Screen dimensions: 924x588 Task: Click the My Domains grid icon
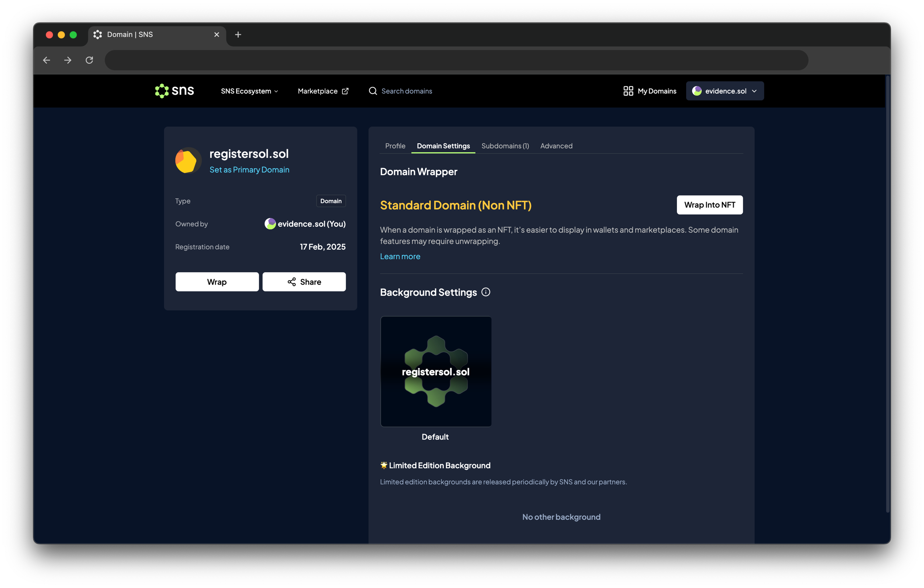click(628, 91)
